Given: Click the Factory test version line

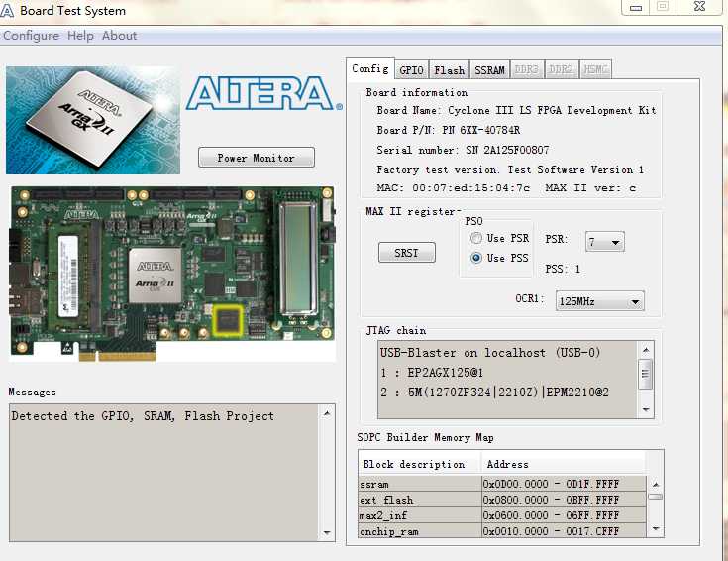Looking at the screenshot, I should [x=510, y=169].
